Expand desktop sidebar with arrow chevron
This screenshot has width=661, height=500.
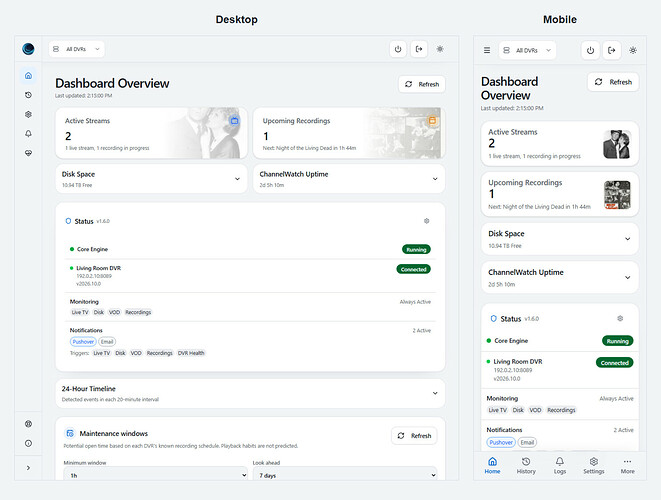tap(28, 468)
